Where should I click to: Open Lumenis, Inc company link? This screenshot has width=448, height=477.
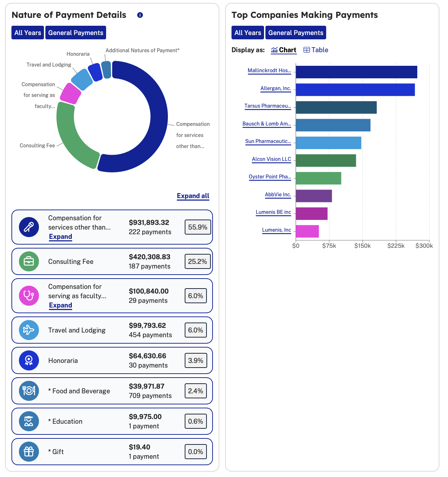tap(277, 230)
